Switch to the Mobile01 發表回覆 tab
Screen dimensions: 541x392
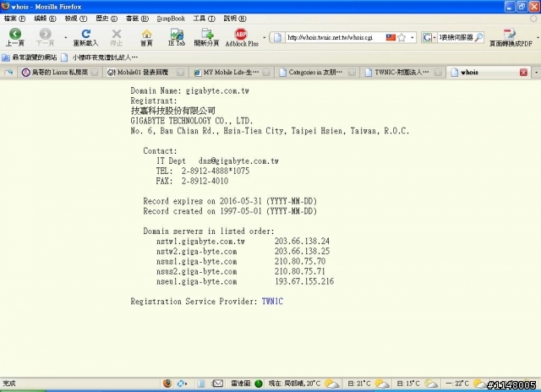pos(145,73)
